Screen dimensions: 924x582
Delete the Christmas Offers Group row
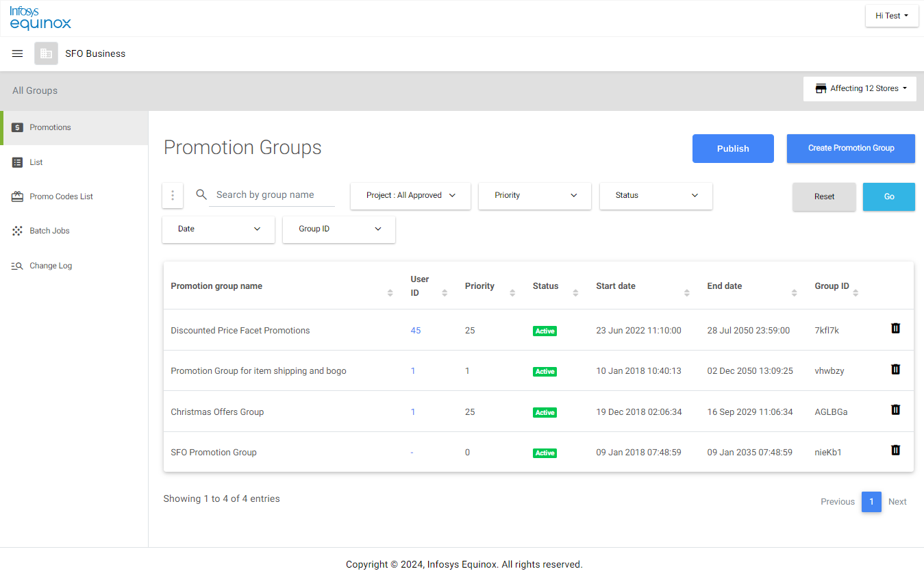(x=895, y=410)
